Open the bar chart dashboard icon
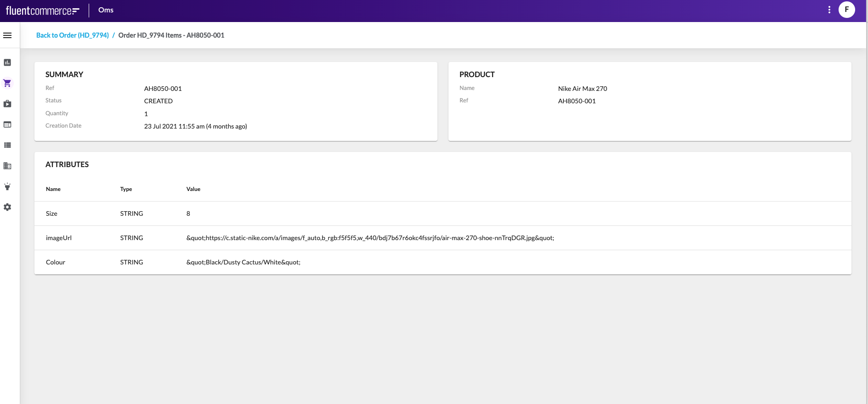868x404 pixels. [7, 62]
